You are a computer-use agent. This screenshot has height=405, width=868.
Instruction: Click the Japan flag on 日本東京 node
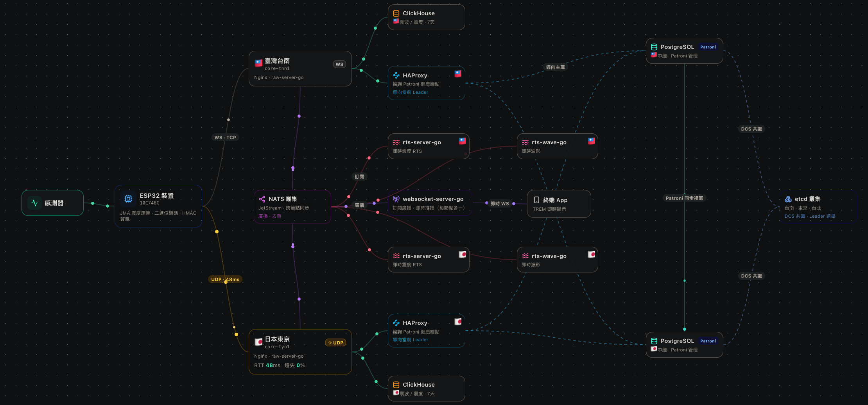258,342
